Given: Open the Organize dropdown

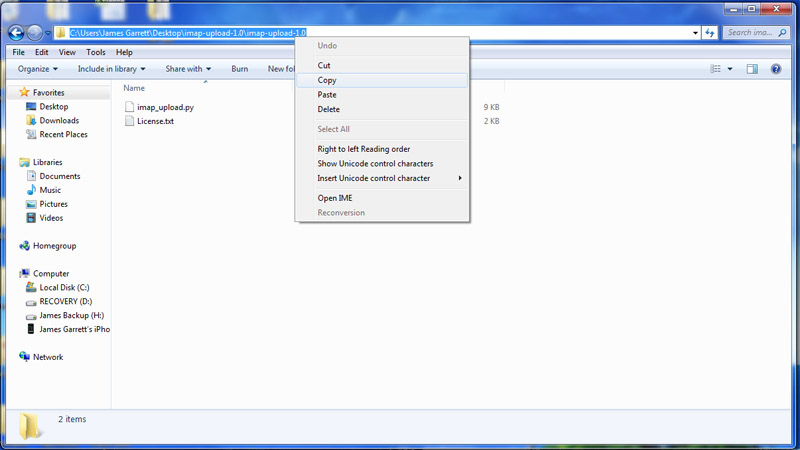Looking at the screenshot, I should pyautogui.click(x=38, y=69).
